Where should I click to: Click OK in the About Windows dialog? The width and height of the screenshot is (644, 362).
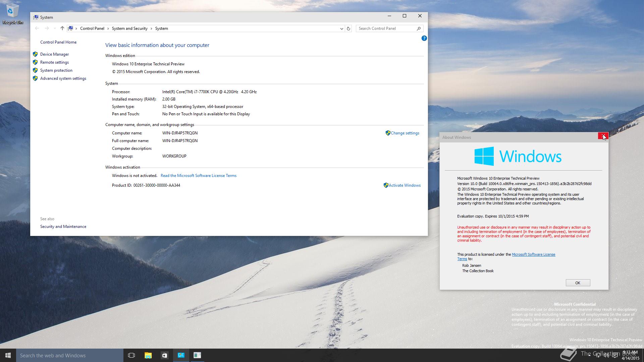pyautogui.click(x=578, y=283)
